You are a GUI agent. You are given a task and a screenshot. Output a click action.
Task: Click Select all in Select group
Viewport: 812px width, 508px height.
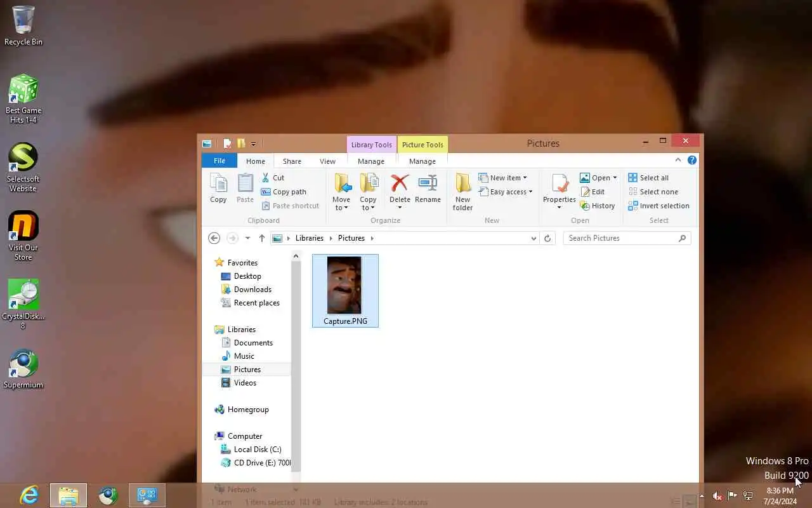(648, 178)
